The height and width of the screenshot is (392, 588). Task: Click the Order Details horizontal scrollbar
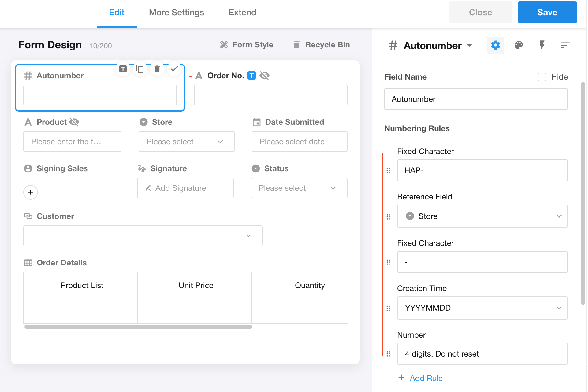pos(138,327)
